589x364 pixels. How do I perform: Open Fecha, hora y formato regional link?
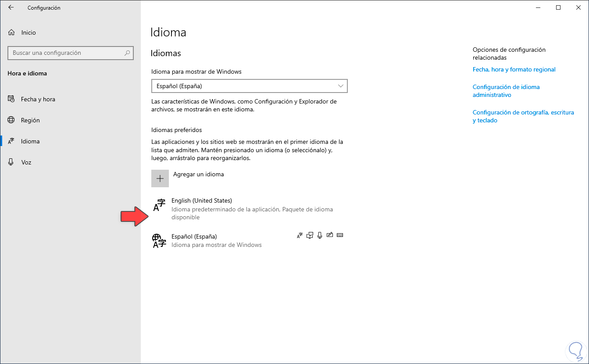[x=514, y=69]
